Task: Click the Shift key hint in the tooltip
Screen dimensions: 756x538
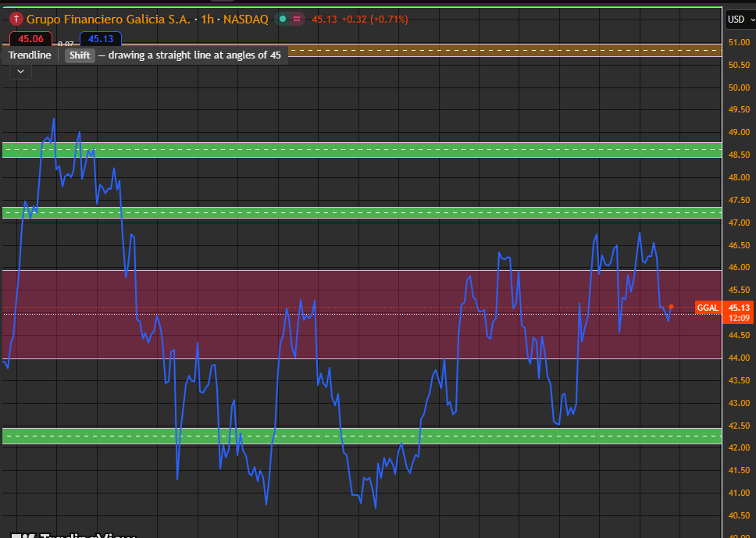Action: [x=80, y=55]
